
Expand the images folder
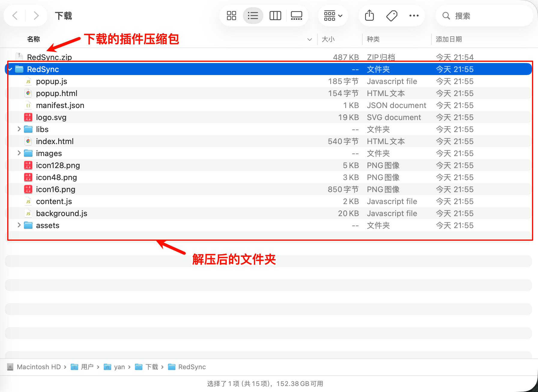[19, 153]
